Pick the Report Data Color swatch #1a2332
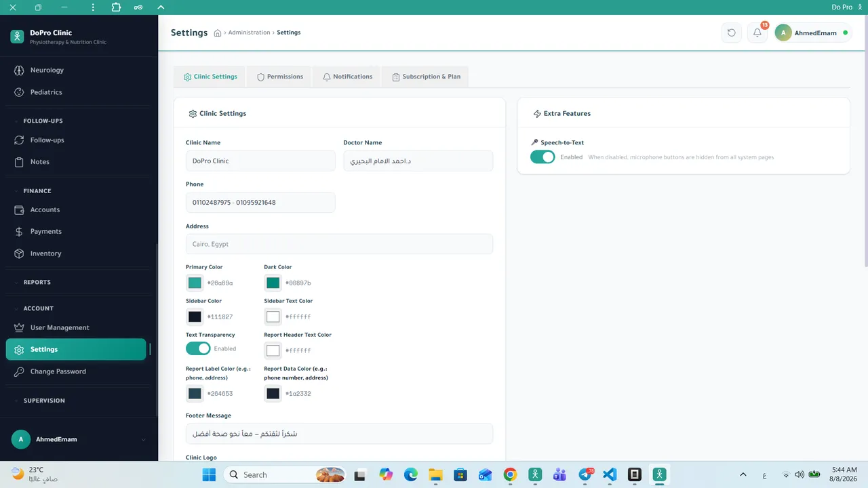Viewport: 868px width, 488px height. pos(273,393)
